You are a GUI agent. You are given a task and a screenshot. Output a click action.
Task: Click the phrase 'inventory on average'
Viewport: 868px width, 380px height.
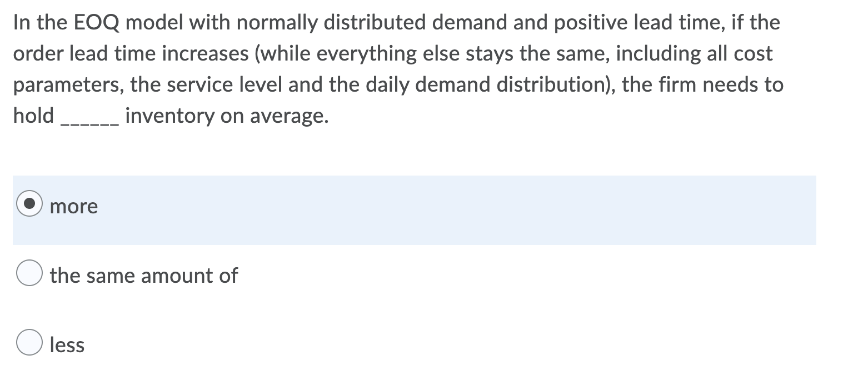coord(226,116)
